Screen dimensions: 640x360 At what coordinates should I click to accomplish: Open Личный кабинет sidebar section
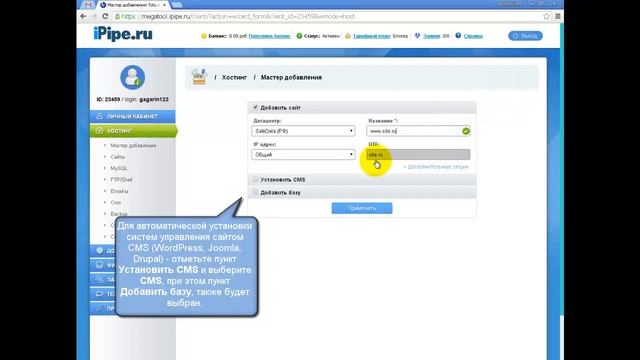[133, 116]
